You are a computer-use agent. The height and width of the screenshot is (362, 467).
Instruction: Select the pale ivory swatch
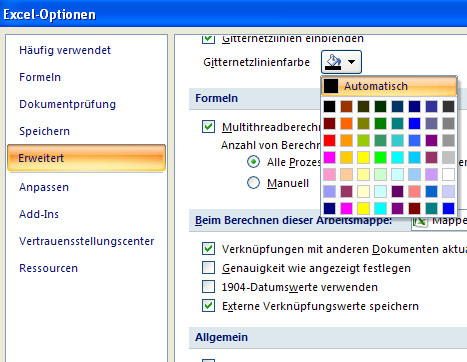click(363, 191)
